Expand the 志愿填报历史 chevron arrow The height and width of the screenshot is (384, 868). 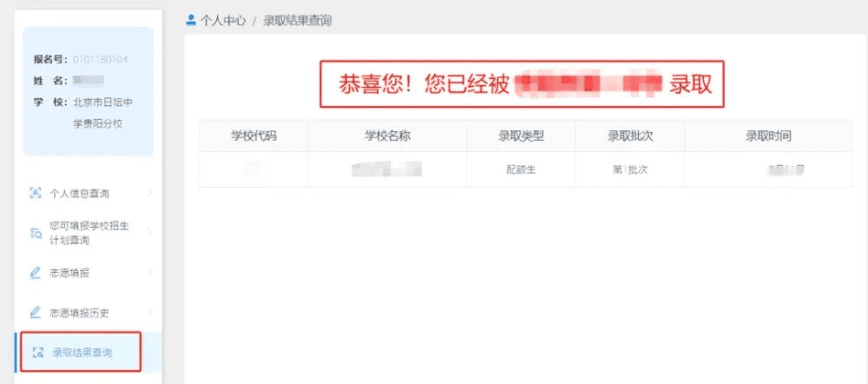tap(149, 312)
